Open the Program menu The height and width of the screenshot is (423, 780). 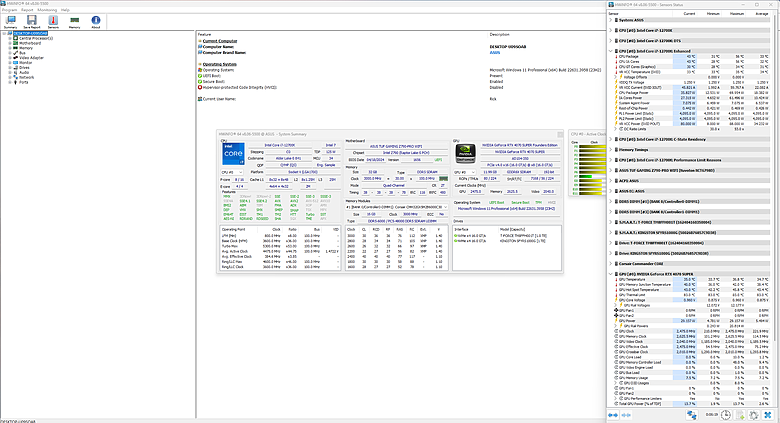(x=10, y=11)
